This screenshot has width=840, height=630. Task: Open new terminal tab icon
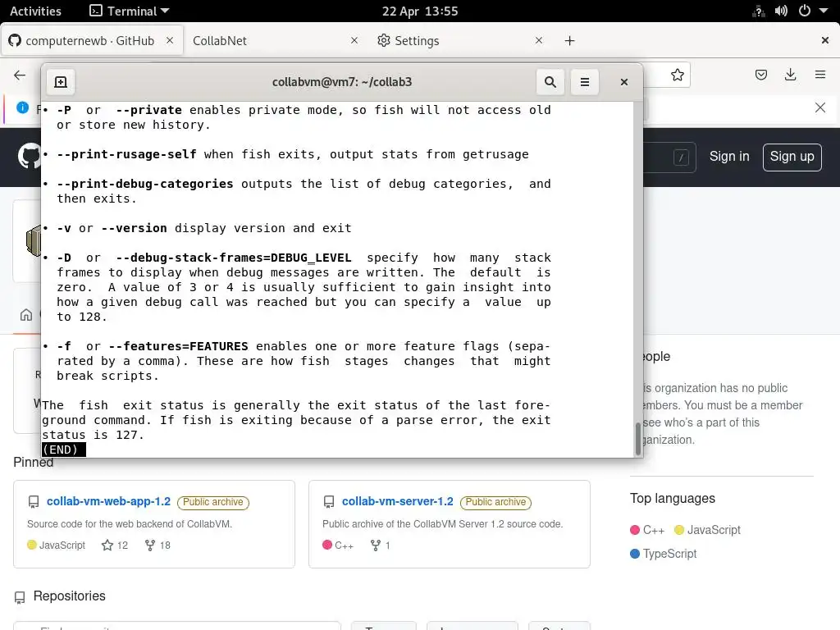[61, 82]
